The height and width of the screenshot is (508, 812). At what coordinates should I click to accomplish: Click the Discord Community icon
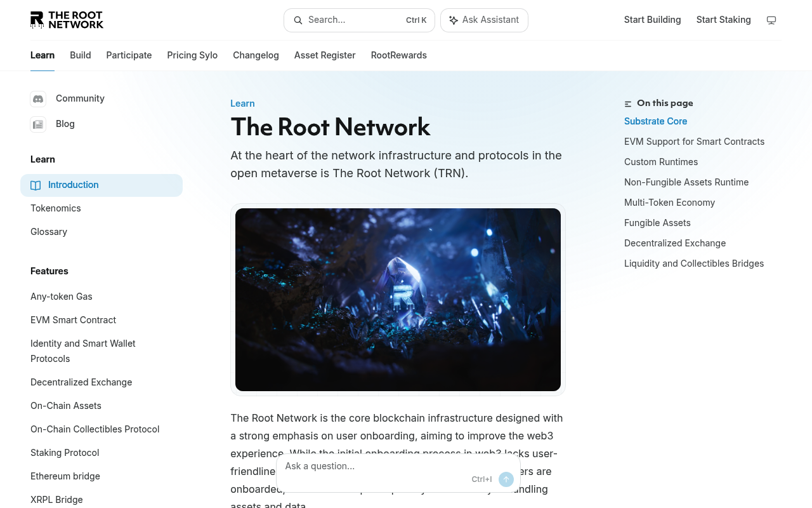coord(38,99)
